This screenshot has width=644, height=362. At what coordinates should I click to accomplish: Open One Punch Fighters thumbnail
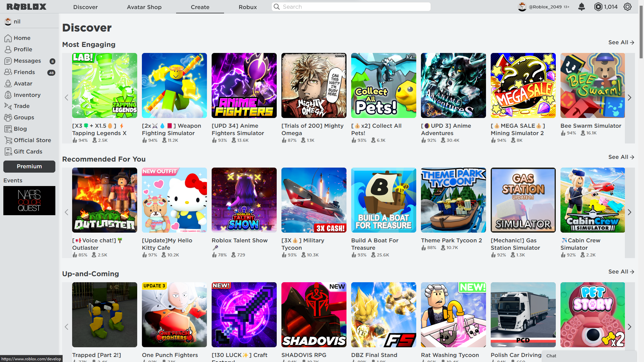174,315
